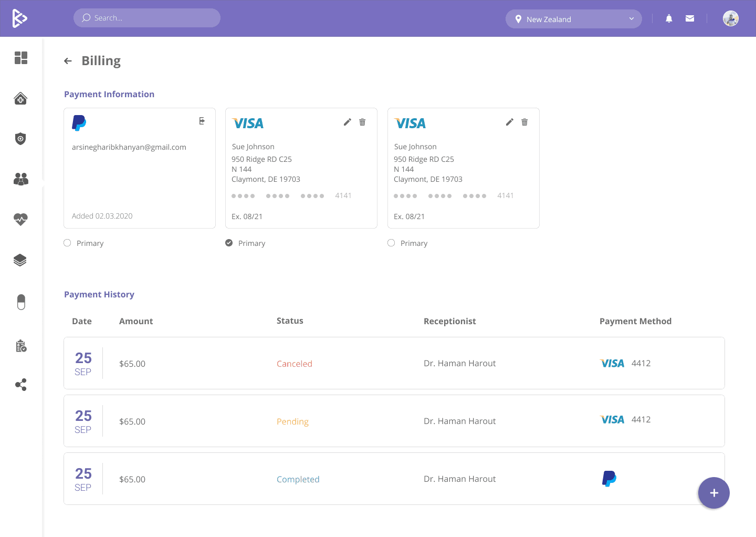Uncheck Primary on the first Visa card
The width and height of the screenshot is (756, 537).
[229, 243]
